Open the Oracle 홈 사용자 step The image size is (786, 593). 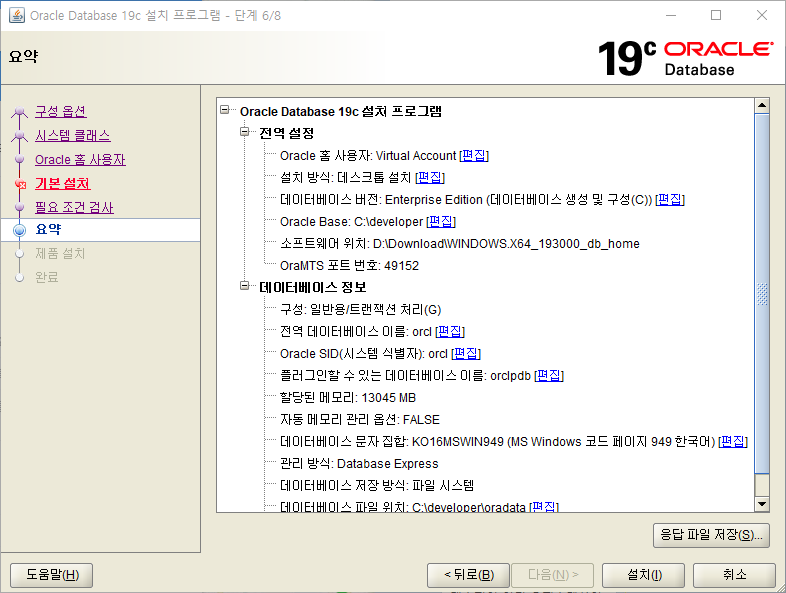80,159
